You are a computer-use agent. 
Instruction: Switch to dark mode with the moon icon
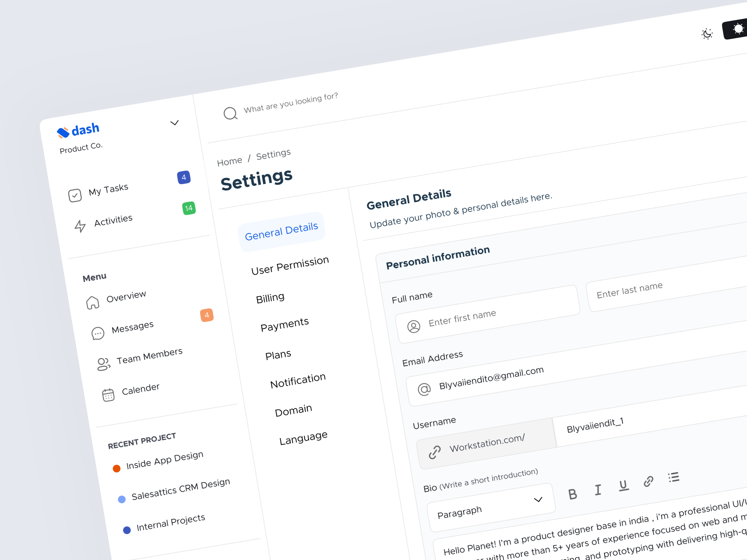(x=707, y=33)
